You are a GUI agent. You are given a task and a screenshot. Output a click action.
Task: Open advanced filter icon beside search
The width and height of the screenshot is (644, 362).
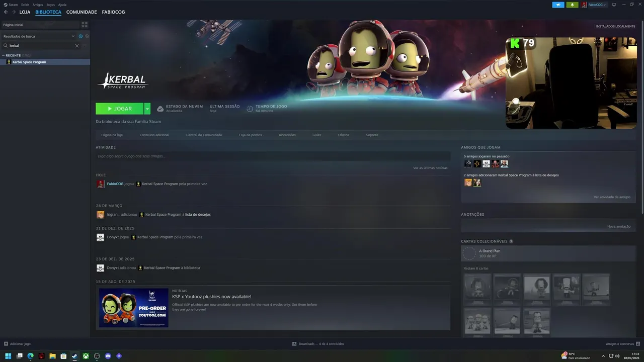[x=85, y=46]
